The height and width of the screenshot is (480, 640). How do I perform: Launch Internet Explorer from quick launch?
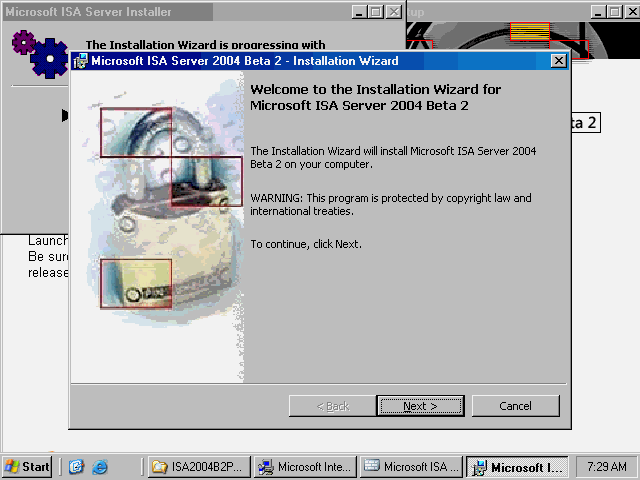100,467
